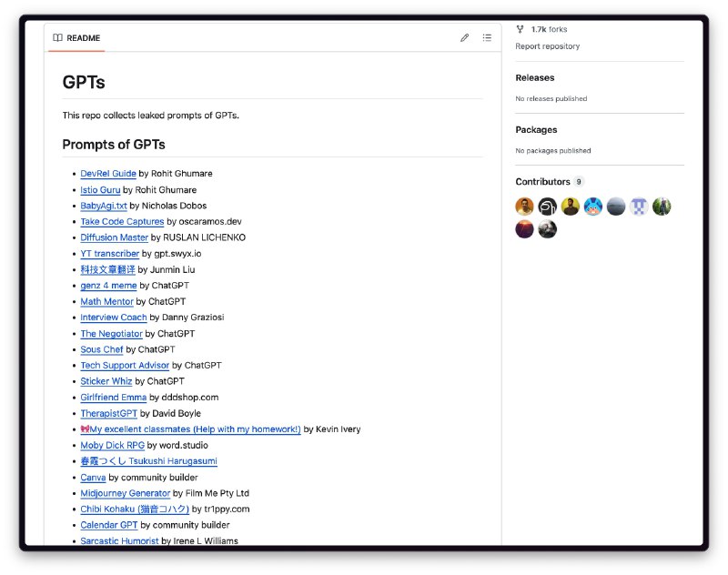This screenshot has height=575, width=728.
Task: Click the forks icon beside 1.7k forks
Action: tap(520, 29)
